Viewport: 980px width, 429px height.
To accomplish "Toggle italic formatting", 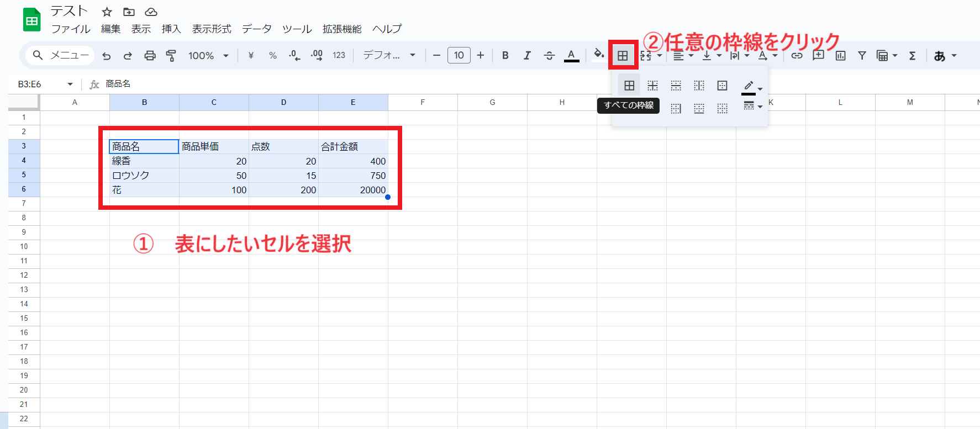I will pos(527,55).
